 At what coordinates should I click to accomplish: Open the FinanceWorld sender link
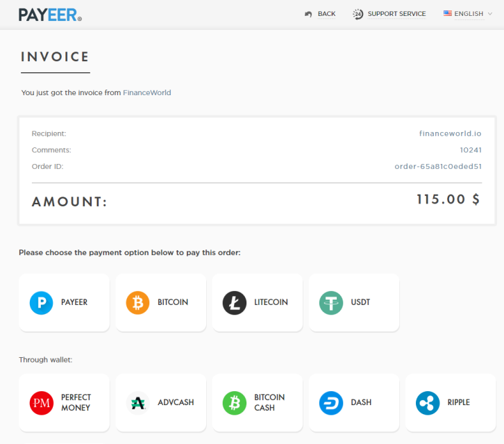point(146,92)
